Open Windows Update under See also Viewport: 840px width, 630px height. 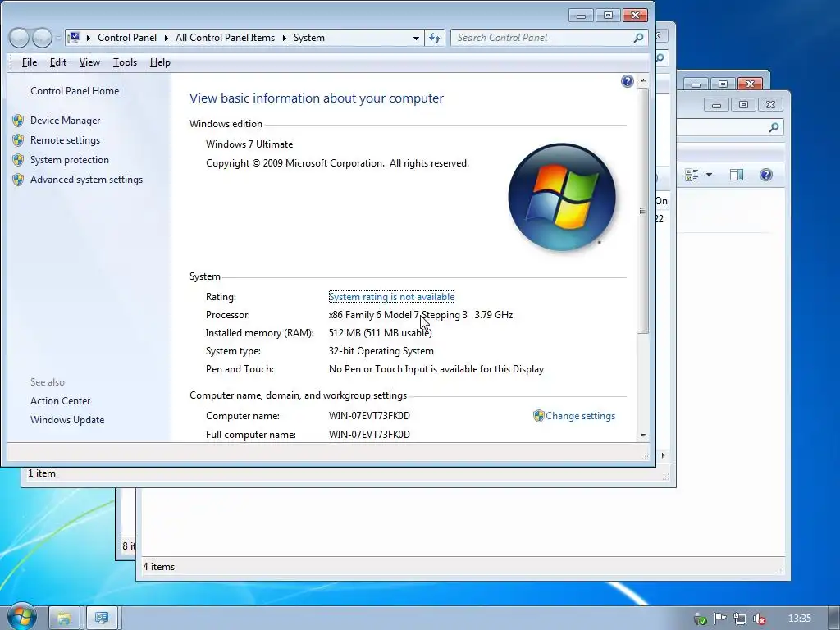click(x=67, y=420)
